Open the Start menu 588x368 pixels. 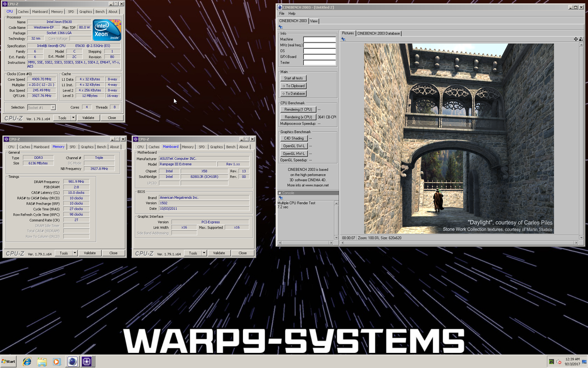(x=8, y=361)
